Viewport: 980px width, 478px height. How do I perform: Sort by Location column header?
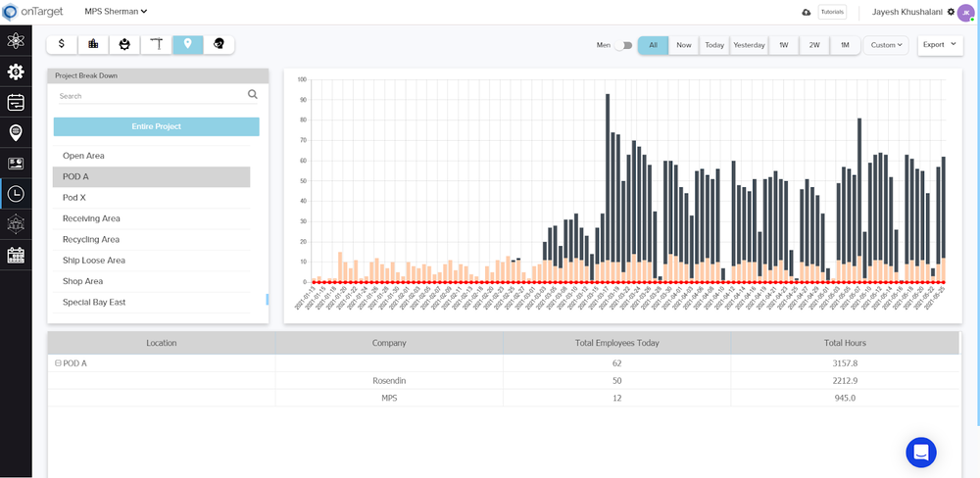(x=162, y=343)
